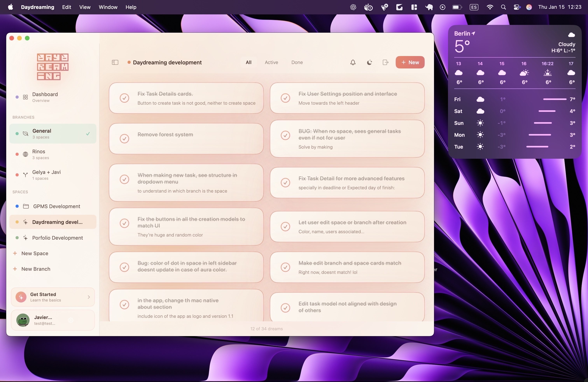
Task: Click sparkle icon beside Daydreaming devel...
Action: pos(25,222)
